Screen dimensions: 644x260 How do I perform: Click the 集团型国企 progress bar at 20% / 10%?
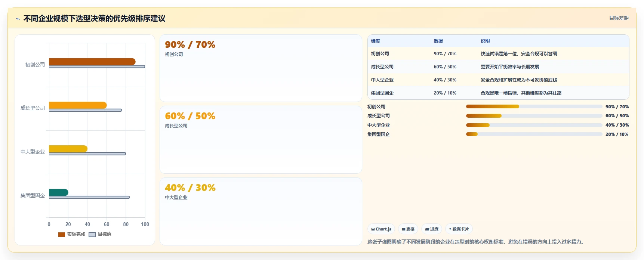(534, 134)
